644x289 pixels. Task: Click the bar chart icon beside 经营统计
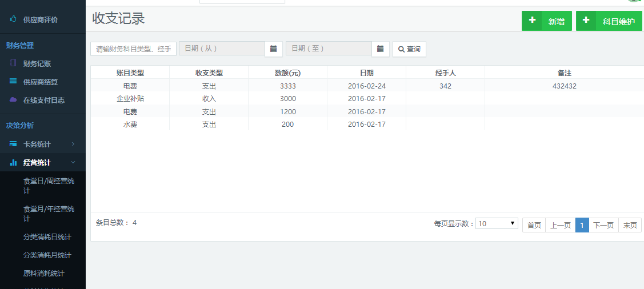click(13, 163)
